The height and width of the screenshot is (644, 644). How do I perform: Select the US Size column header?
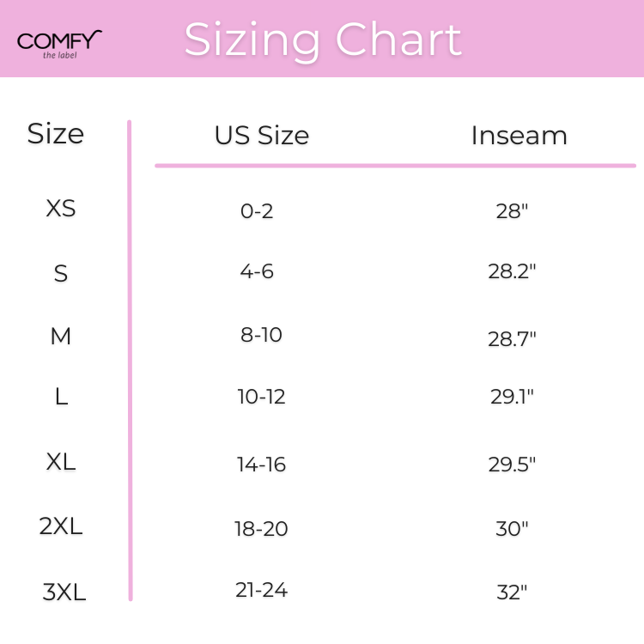(262, 136)
